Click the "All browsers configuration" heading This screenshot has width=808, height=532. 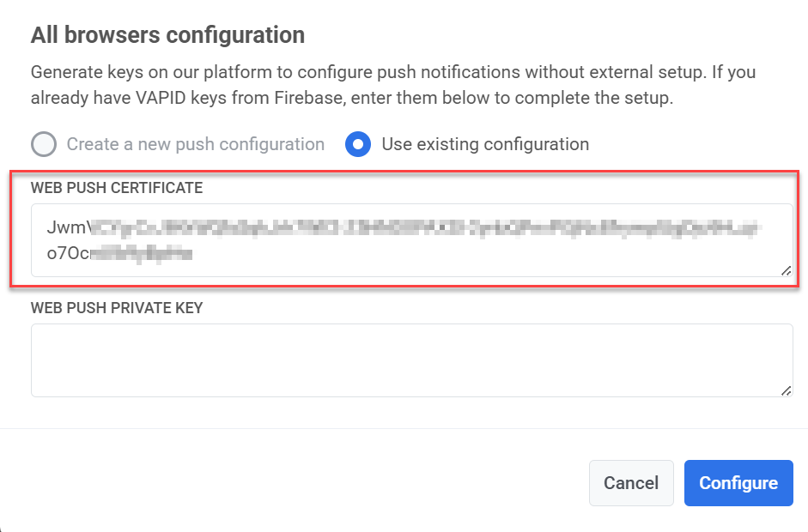[167, 35]
